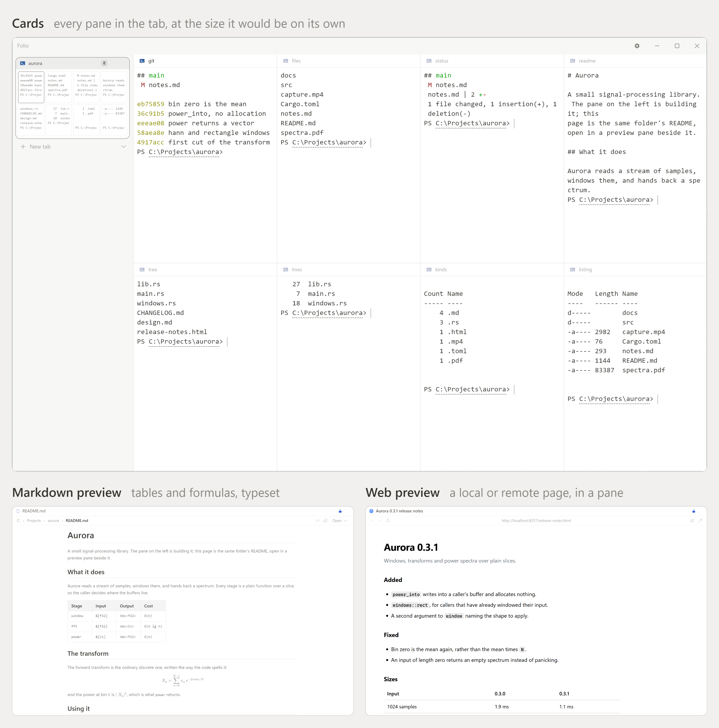Click the listing pane title label

tap(585, 269)
